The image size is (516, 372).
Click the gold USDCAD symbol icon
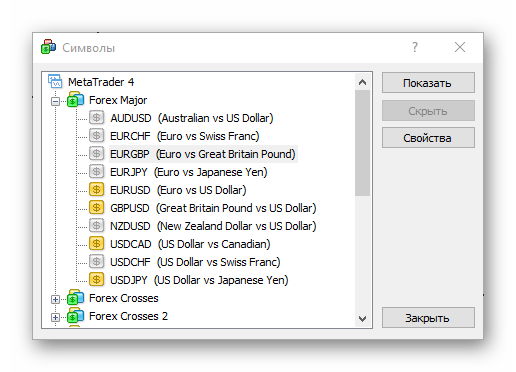(x=96, y=244)
